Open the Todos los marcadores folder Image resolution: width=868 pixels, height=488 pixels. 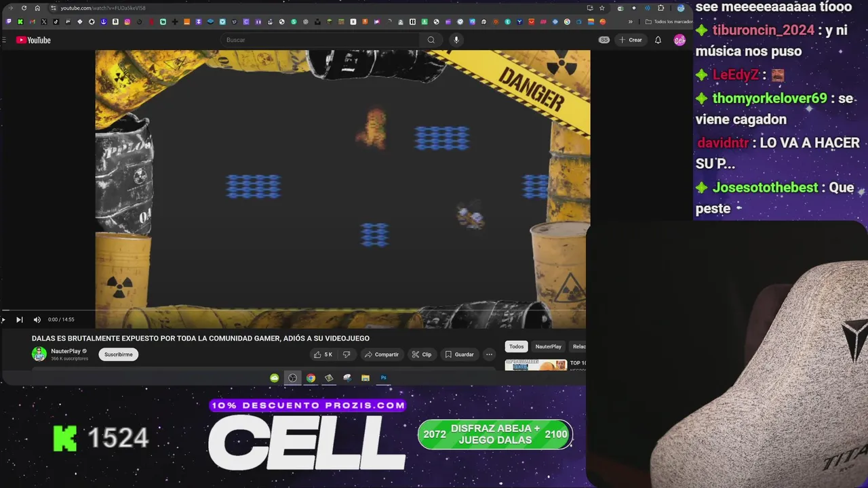pyautogui.click(x=668, y=22)
